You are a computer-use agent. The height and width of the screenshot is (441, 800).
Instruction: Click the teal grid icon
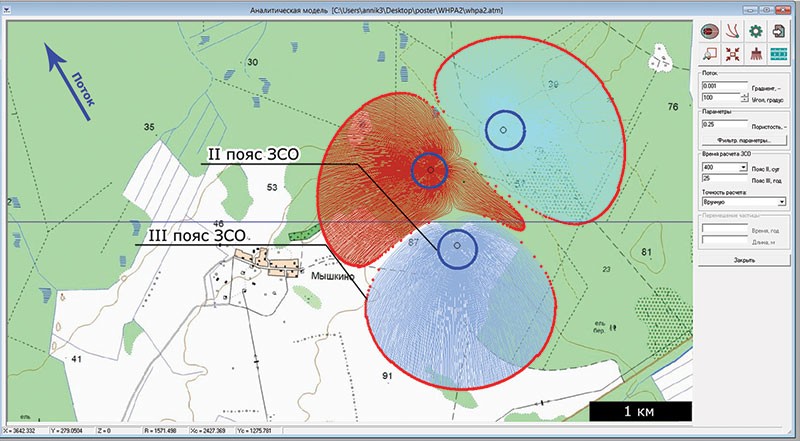point(779,54)
